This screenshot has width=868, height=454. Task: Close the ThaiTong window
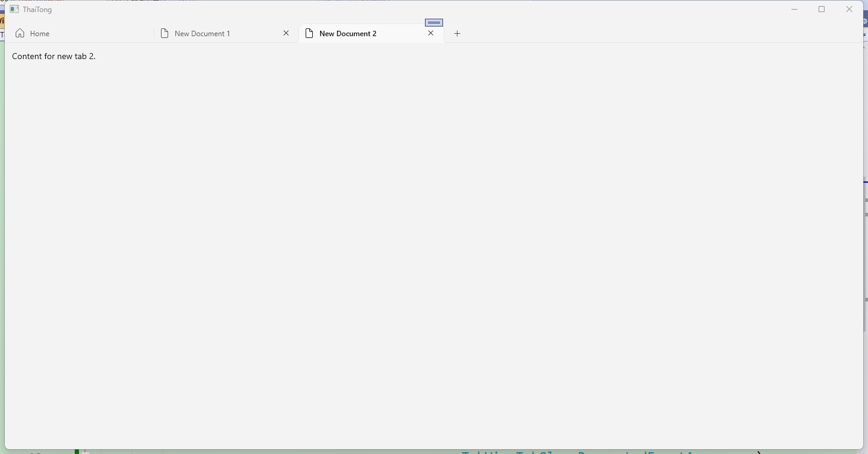coord(849,9)
